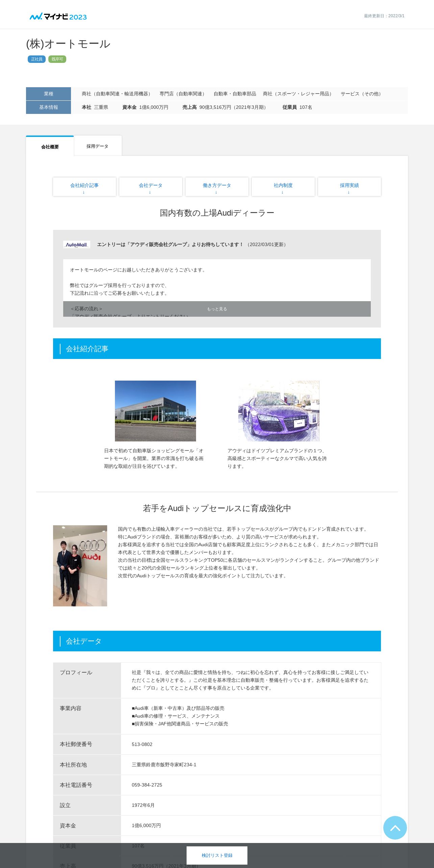Click industry 商社（自動車関連・輸送用機器）
This screenshot has height=868, width=434.
(x=117, y=94)
